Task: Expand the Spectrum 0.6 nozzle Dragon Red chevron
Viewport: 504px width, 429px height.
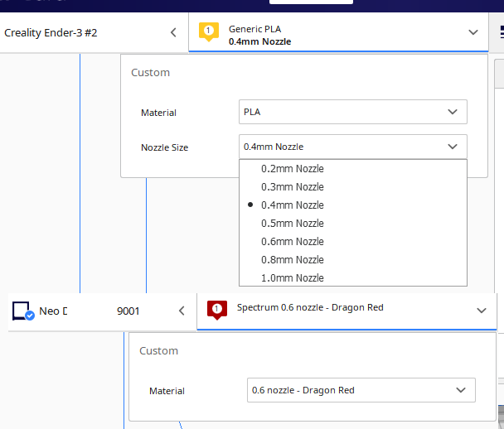Action: pos(481,311)
